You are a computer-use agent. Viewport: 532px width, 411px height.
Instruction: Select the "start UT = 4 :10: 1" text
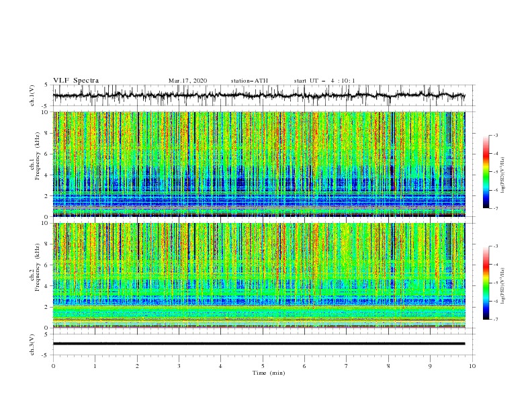(x=324, y=81)
